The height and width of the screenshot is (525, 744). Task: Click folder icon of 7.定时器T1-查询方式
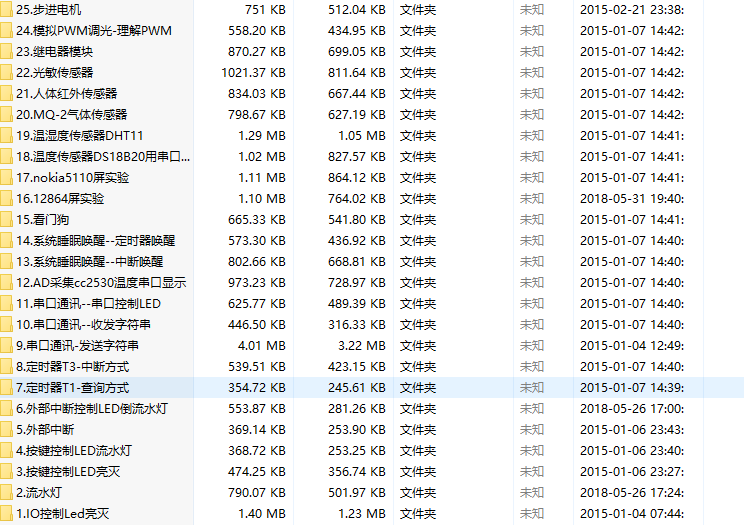(x=6, y=387)
